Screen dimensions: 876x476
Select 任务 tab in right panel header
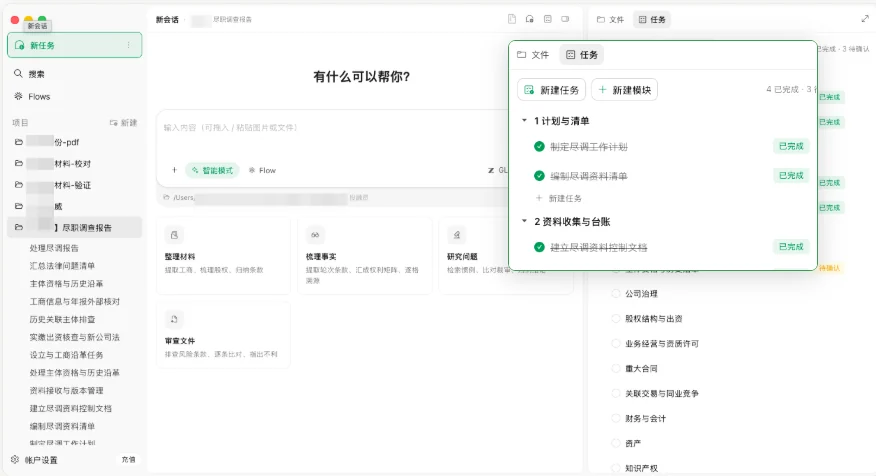click(651, 19)
